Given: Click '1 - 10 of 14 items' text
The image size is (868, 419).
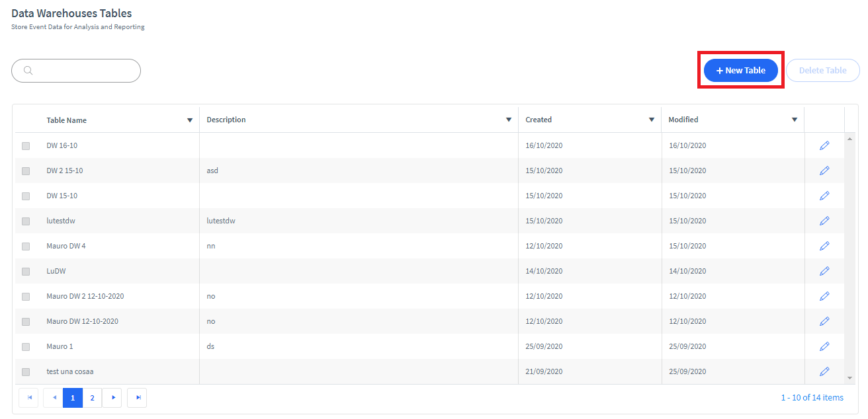Looking at the screenshot, I should tap(812, 397).
